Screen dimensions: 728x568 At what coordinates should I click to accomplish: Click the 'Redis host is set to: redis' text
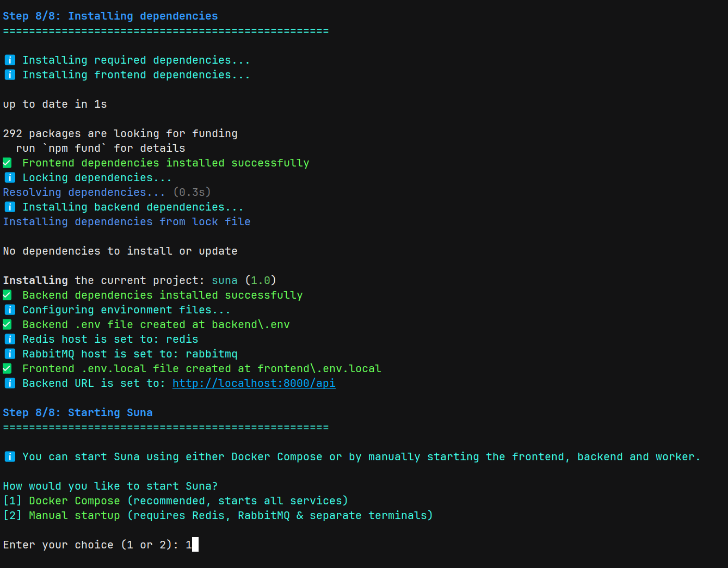point(110,339)
